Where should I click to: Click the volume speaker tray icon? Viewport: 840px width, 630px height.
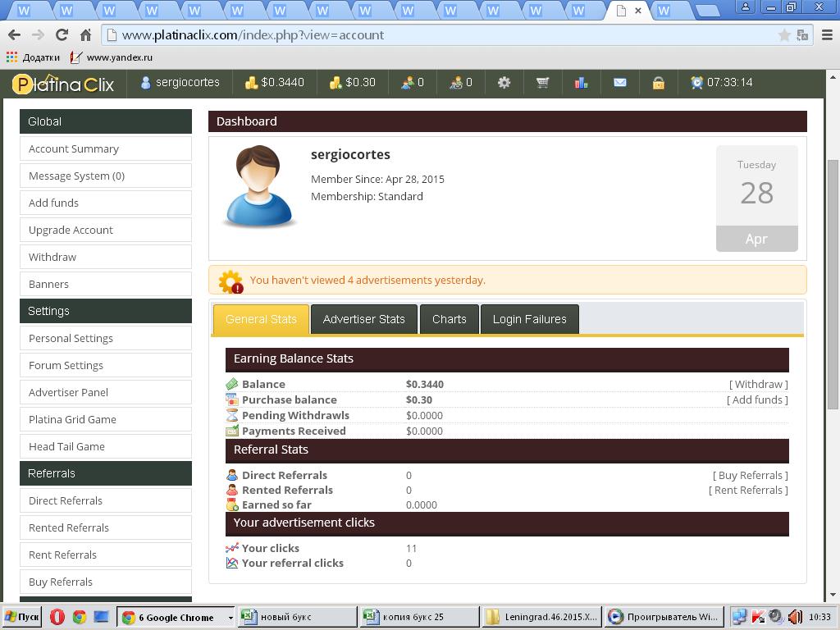point(795,617)
